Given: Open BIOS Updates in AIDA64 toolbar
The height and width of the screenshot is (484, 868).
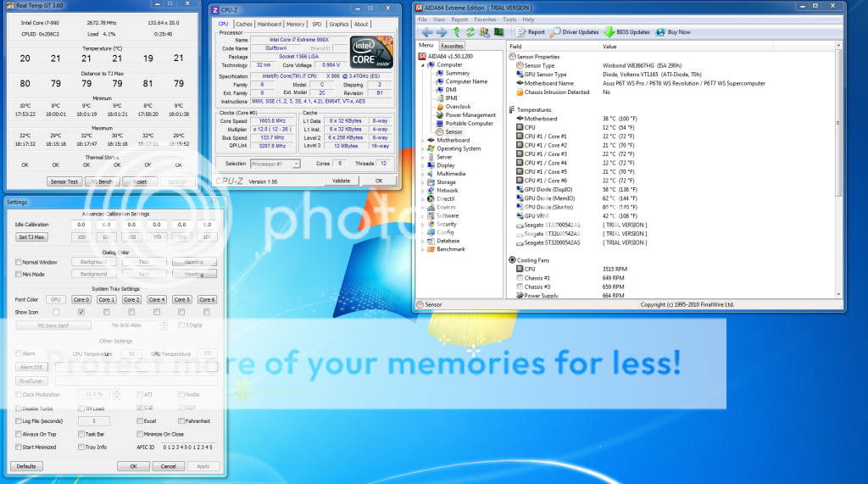Looking at the screenshot, I should click(x=627, y=32).
